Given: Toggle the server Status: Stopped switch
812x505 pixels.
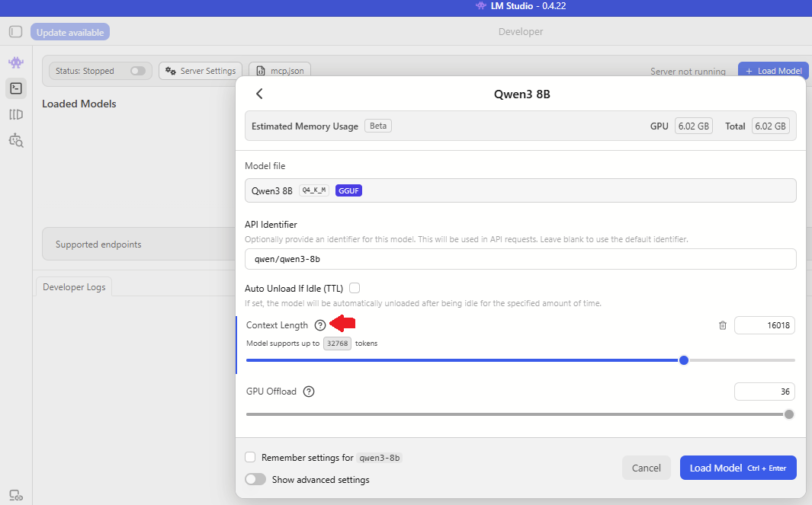Looking at the screenshot, I should 138,71.
